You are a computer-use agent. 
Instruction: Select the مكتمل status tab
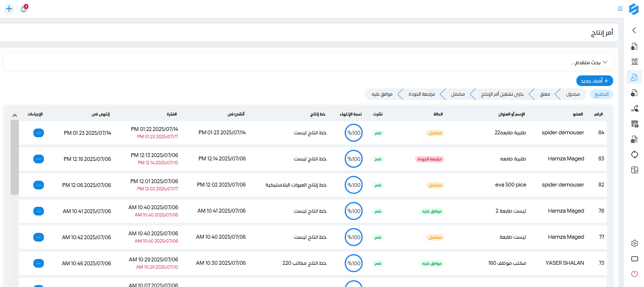(458, 94)
